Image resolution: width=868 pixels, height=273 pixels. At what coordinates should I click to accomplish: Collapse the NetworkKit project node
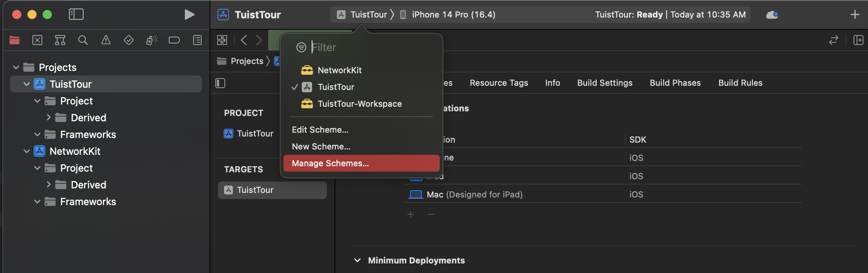pos(27,151)
